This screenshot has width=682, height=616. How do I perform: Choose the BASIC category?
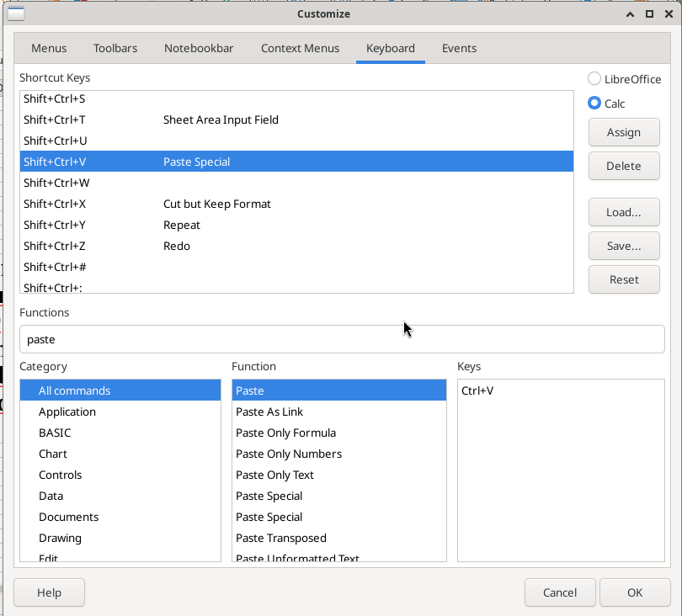pos(55,433)
